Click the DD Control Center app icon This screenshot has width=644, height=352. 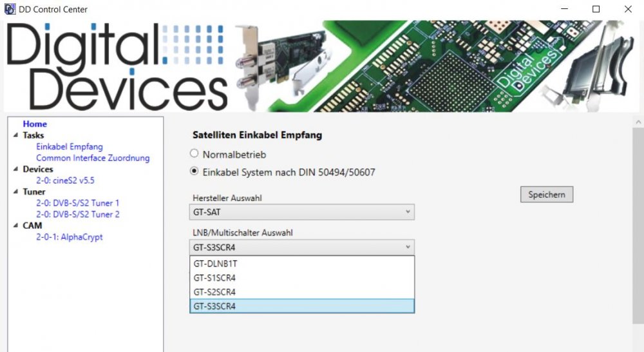(10, 9)
